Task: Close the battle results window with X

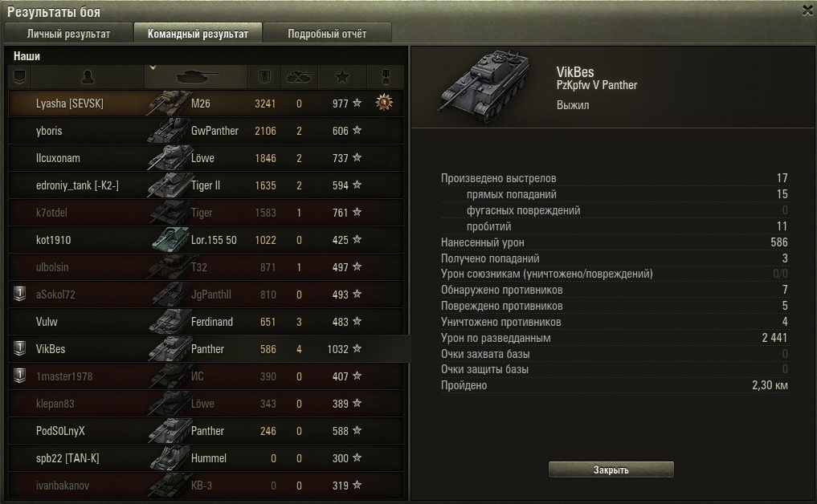Action: click(807, 10)
